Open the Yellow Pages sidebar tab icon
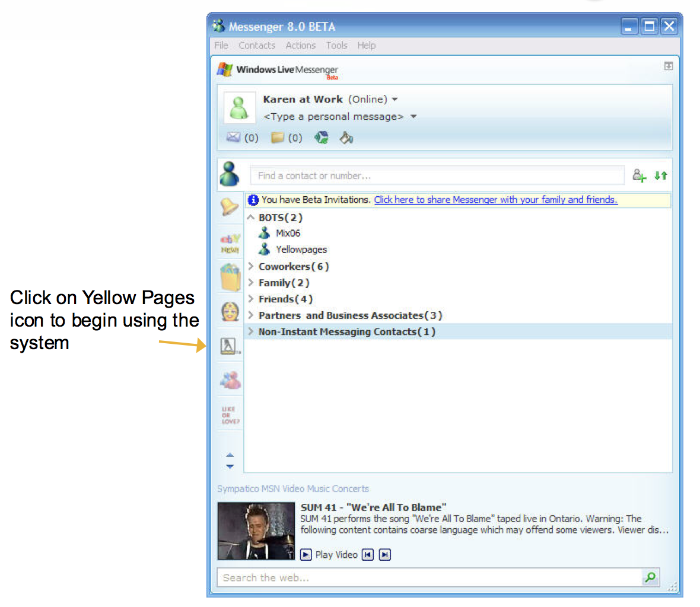Image resolution: width=700 pixels, height=607 pixels. 230,346
